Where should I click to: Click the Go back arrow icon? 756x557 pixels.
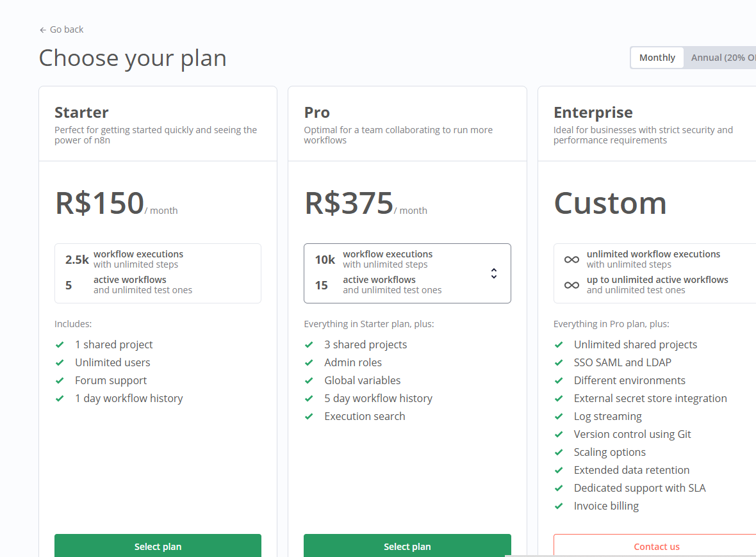click(43, 30)
